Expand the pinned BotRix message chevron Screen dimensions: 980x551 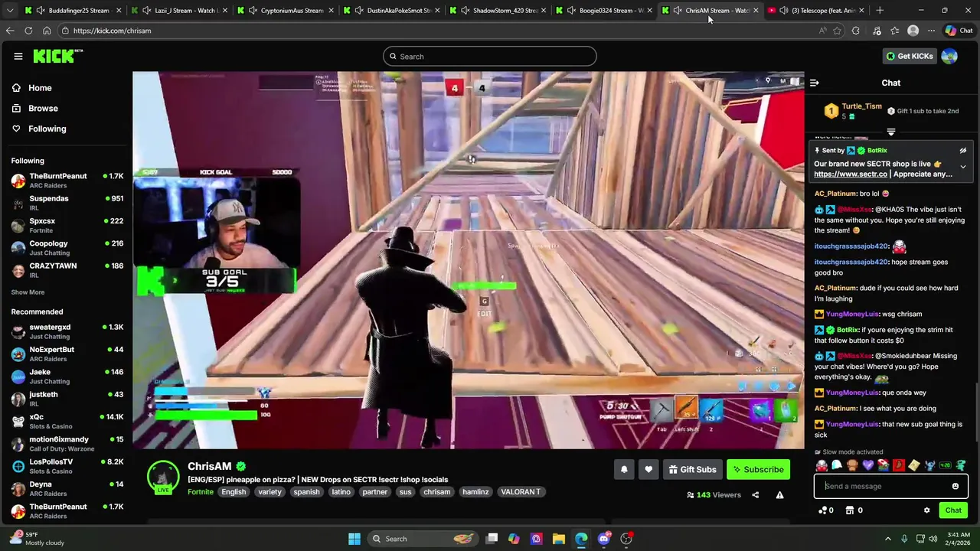point(963,167)
